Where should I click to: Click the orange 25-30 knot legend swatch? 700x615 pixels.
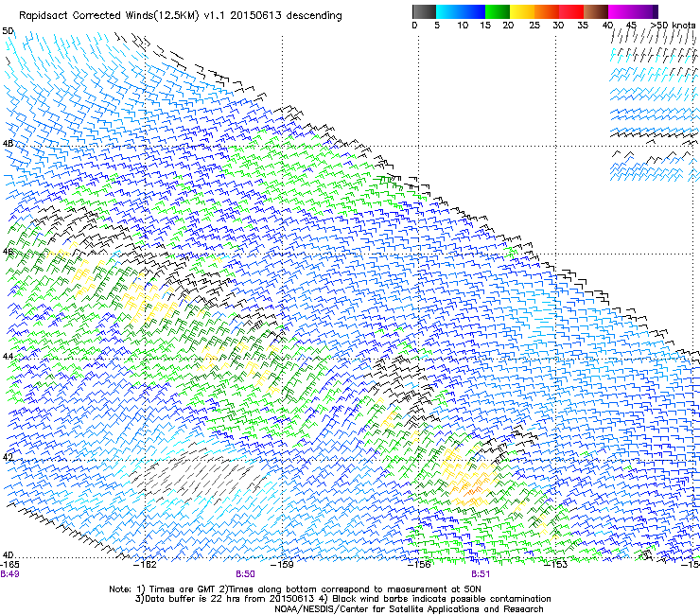pos(547,11)
